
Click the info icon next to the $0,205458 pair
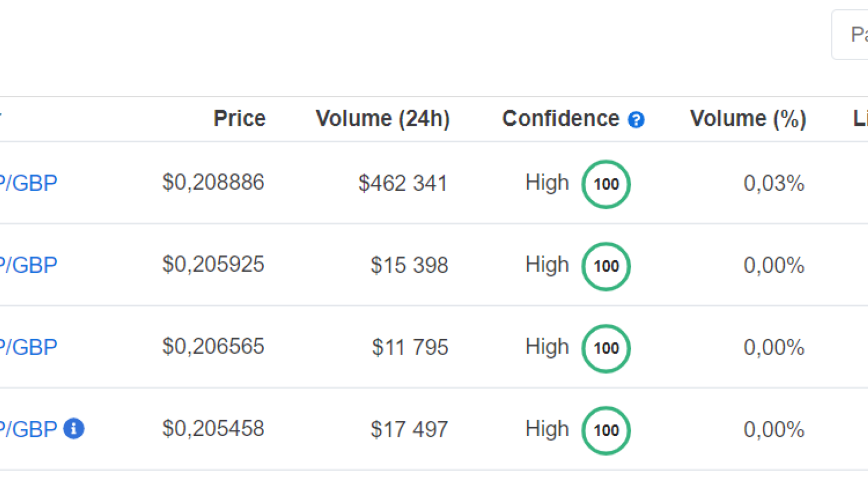(74, 428)
